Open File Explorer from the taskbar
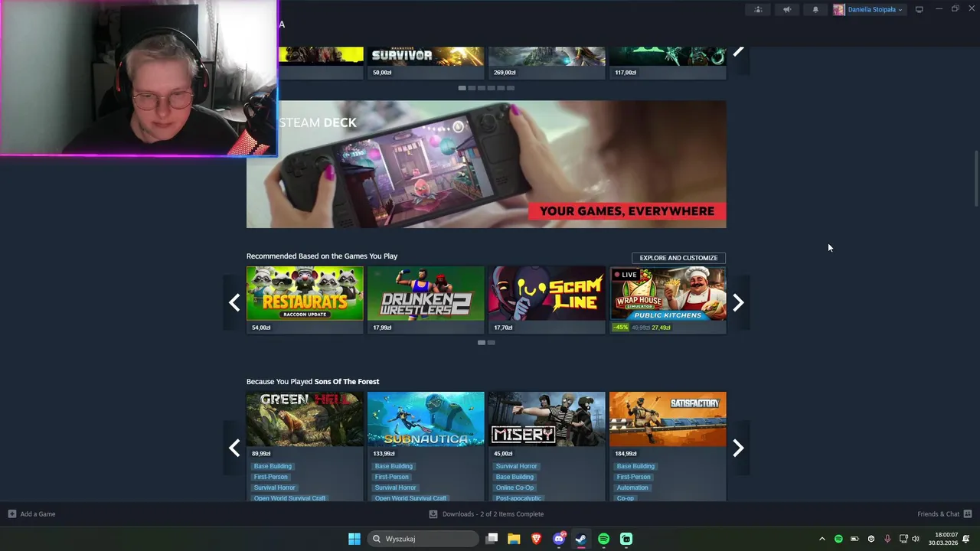The height and width of the screenshot is (551, 980). tap(514, 539)
